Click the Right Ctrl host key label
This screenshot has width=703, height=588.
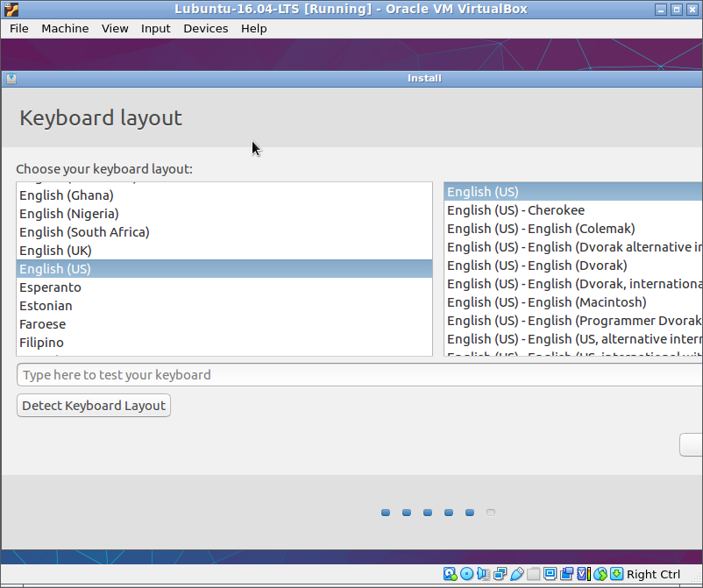tap(653, 574)
